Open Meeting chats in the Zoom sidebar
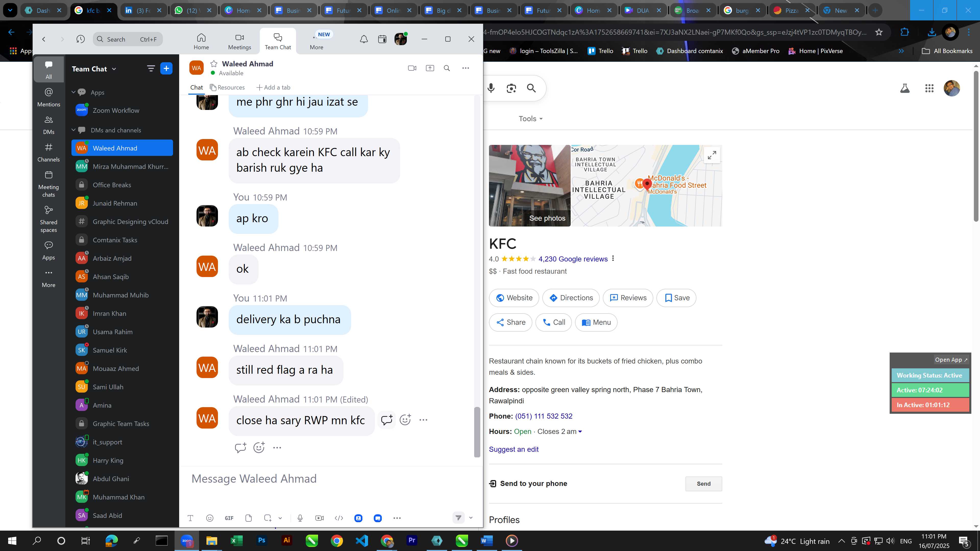980x551 pixels. (48, 184)
